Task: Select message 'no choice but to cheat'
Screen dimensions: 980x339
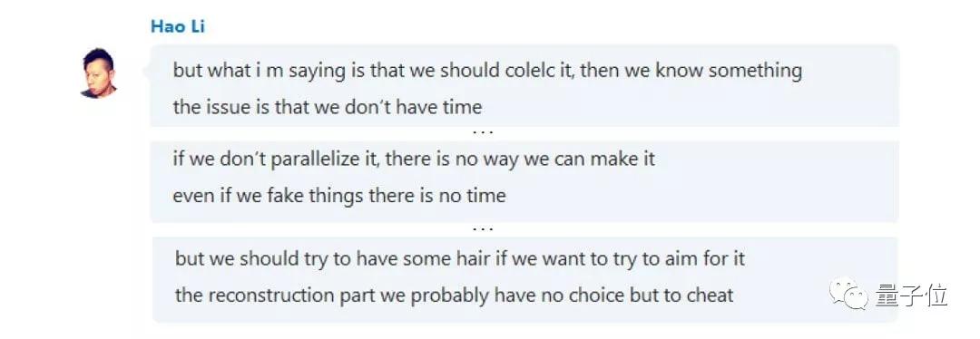Action: tap(455, 295)
